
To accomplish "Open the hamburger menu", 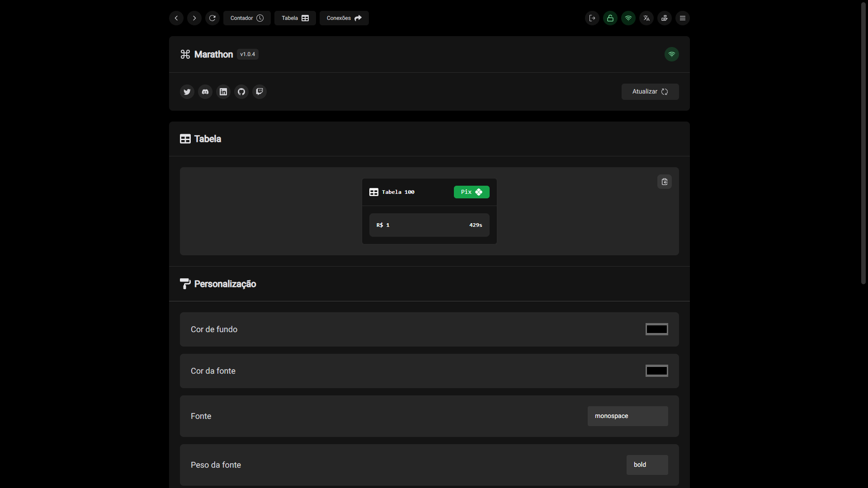I will [682, 18].
